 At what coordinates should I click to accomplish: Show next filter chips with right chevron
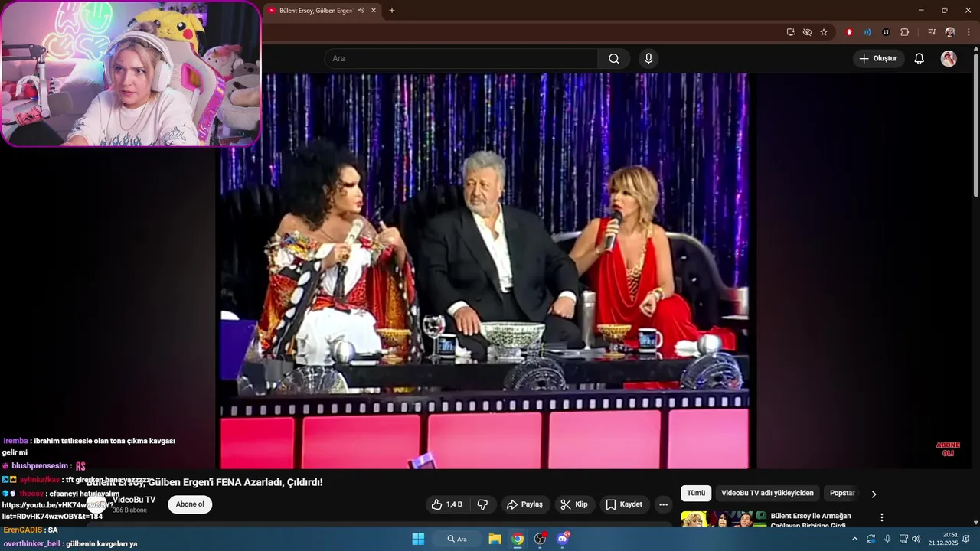click(874, 494)
